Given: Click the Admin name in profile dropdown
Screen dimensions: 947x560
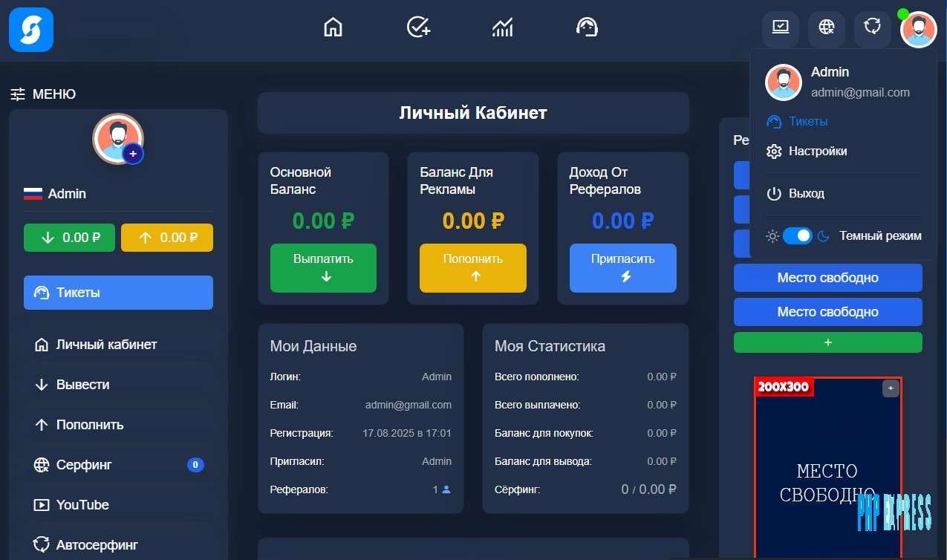Looking at the screenshot, I should 830,72.
